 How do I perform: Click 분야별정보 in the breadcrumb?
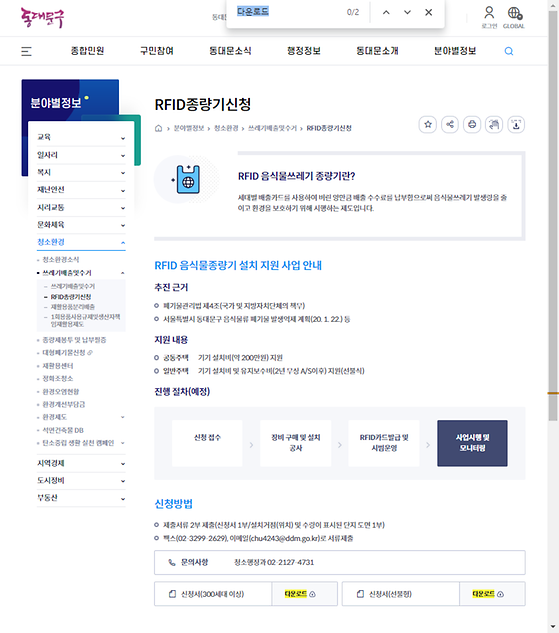tap(189, 128)
